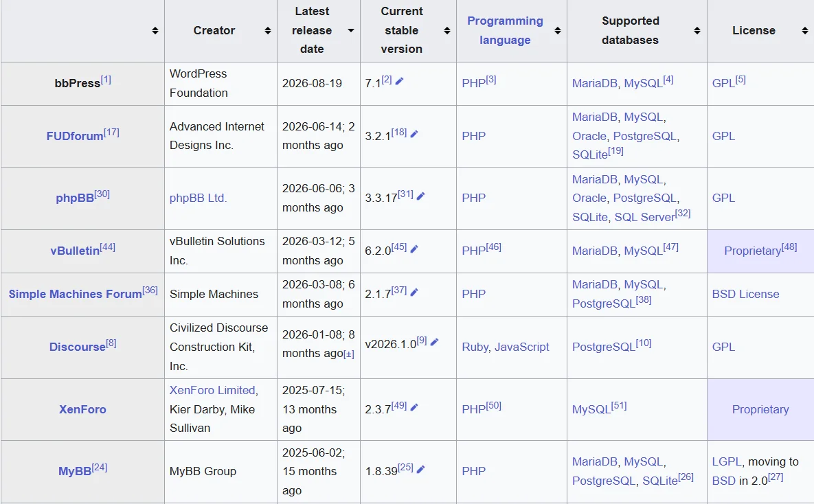Select 'vBulletin Solutions Inc.' creator text

point(217,251)
